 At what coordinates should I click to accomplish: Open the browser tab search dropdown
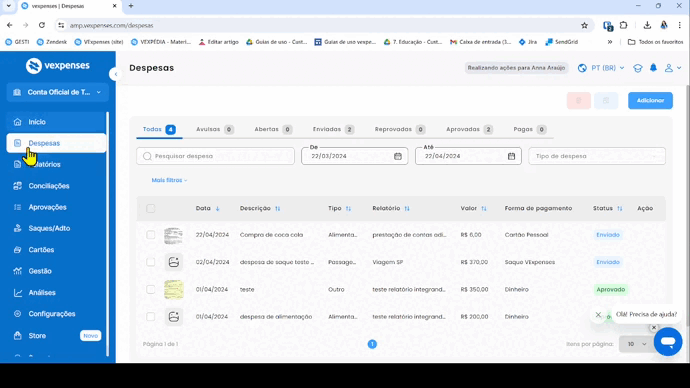click(x=8, y=6)
